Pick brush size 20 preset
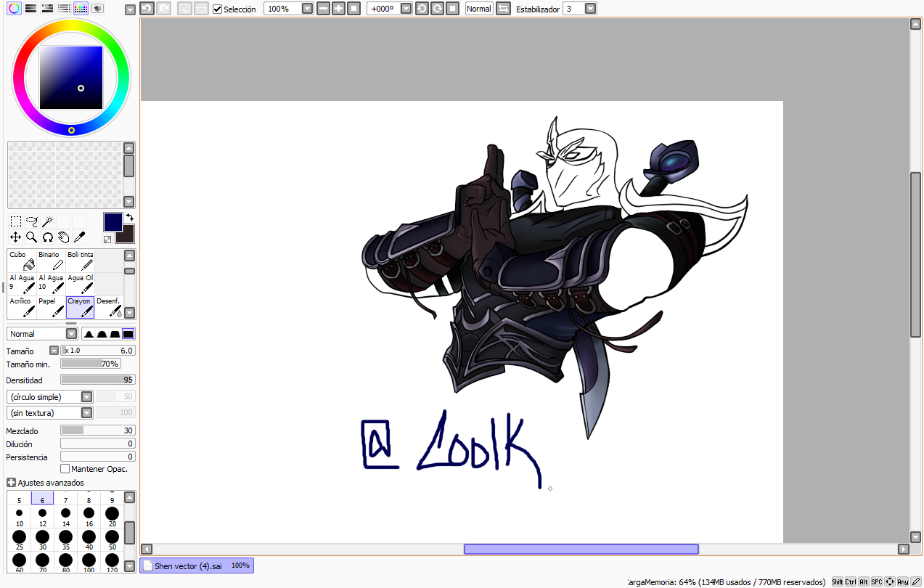 [x=112, y=516]
